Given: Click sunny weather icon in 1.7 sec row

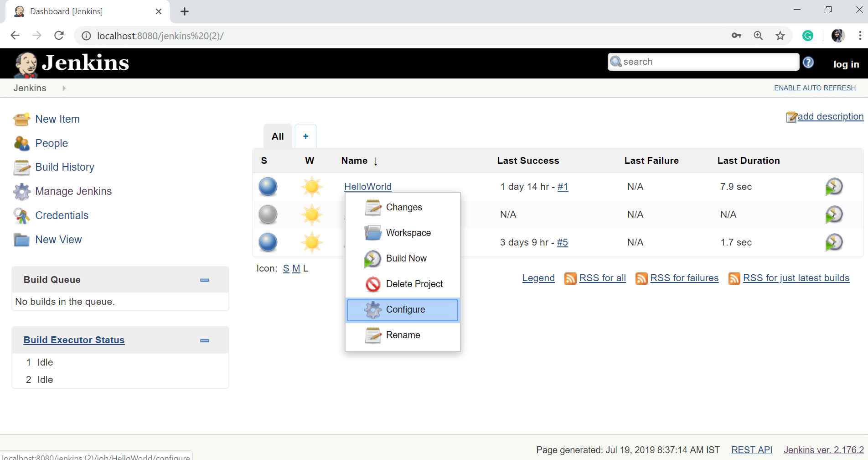Looking at the screenshot, I should coord(312,242).
